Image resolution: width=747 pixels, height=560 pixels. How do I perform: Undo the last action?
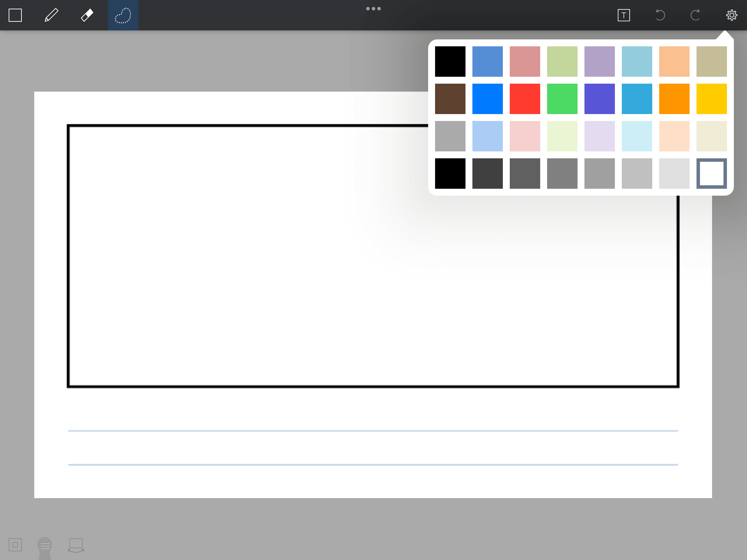pyautogui.click(x=660, y=15)
